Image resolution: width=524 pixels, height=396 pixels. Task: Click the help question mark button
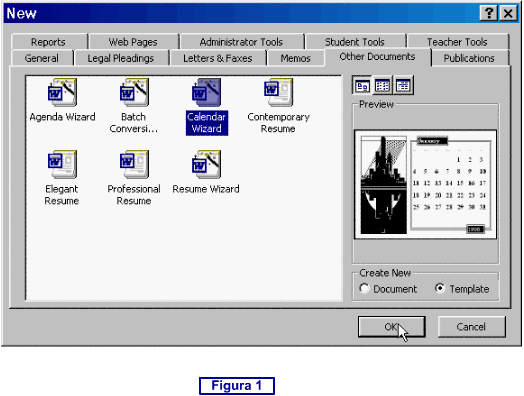[x=489, y=13]
